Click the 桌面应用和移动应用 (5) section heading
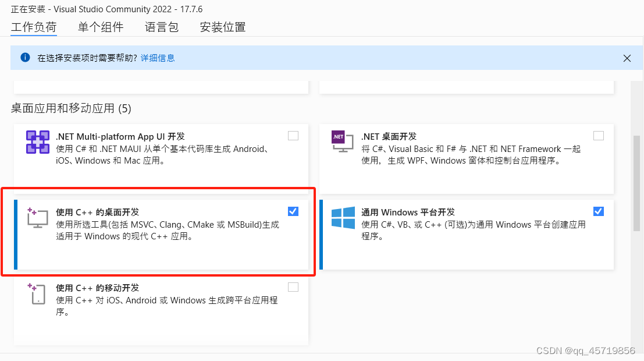 click(71, 108)
